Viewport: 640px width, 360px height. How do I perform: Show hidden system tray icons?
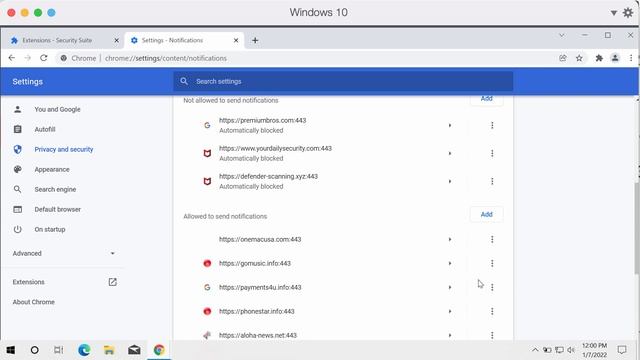pos(535,350)
